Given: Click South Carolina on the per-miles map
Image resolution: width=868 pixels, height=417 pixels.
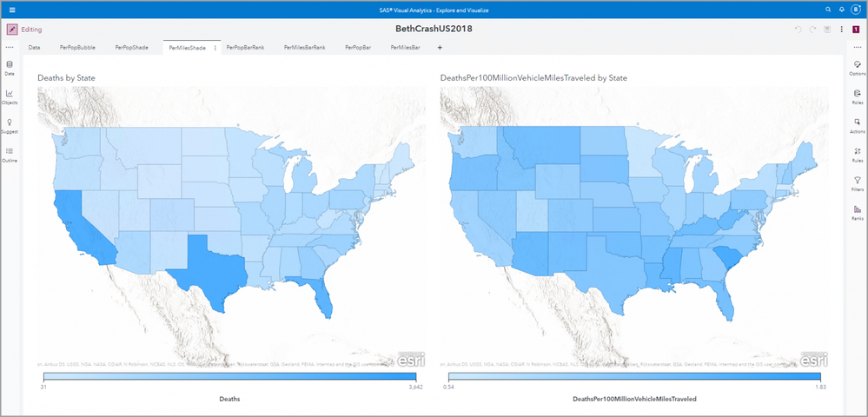Looking at the screenshot, I should (730, 259).
